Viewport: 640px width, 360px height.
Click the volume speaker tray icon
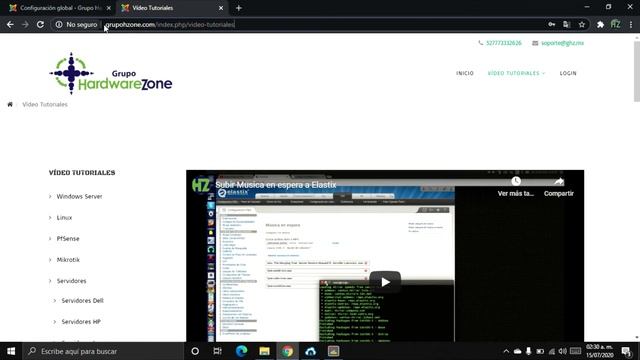(x=562, y=351)
